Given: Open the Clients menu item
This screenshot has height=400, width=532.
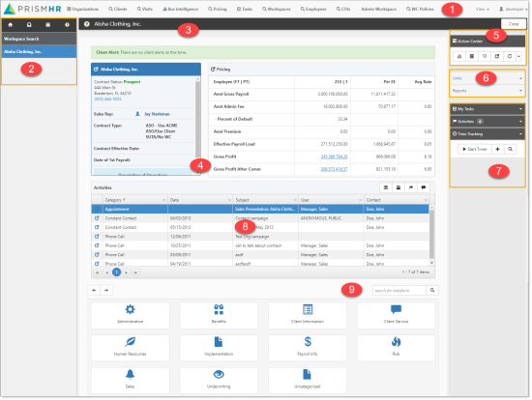Looking at the screenshot, I should tap(118, 9).
